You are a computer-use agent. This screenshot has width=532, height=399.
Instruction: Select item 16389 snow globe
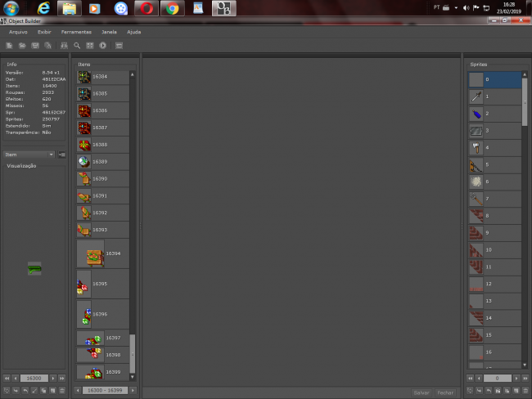click(102, 162)
